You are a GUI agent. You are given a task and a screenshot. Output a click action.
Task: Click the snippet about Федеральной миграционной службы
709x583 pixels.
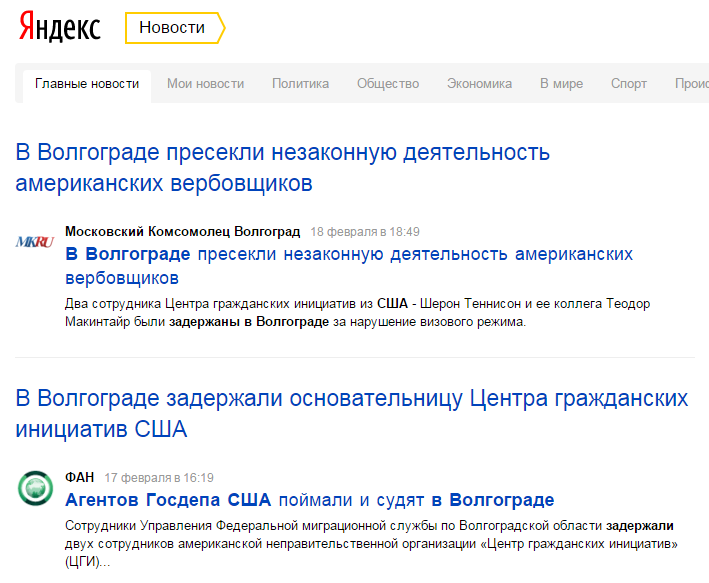click(x=371, y=544)
